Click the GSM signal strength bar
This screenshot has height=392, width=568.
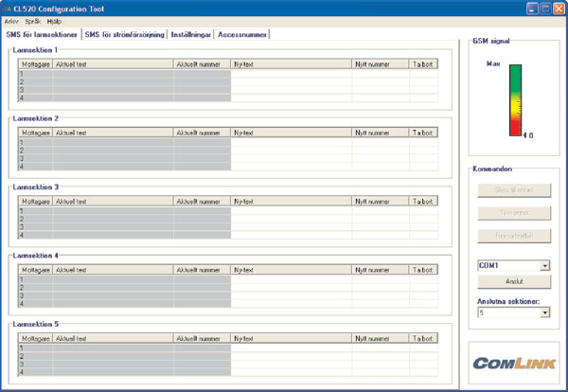pyautogui.click(x=514, y=99)
